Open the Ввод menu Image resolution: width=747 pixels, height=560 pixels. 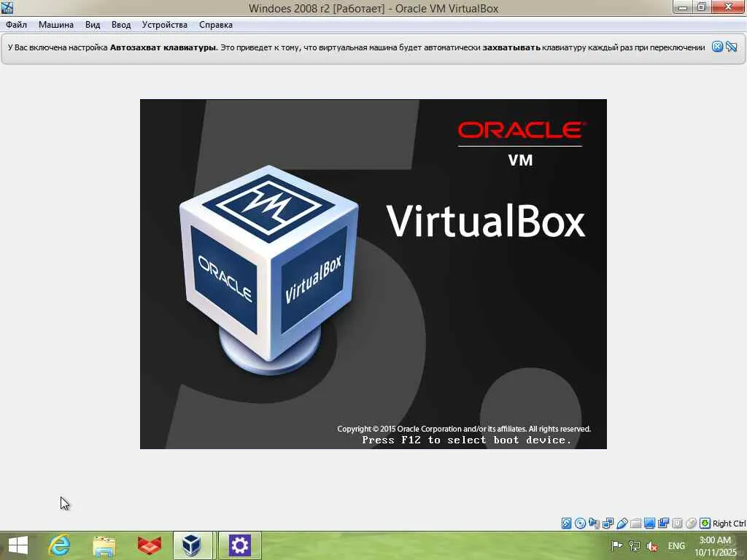click(121, 25)
